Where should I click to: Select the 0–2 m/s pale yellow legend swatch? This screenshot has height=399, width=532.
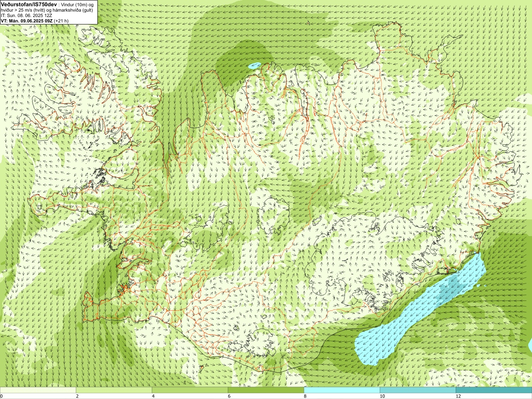pos(38,390)
